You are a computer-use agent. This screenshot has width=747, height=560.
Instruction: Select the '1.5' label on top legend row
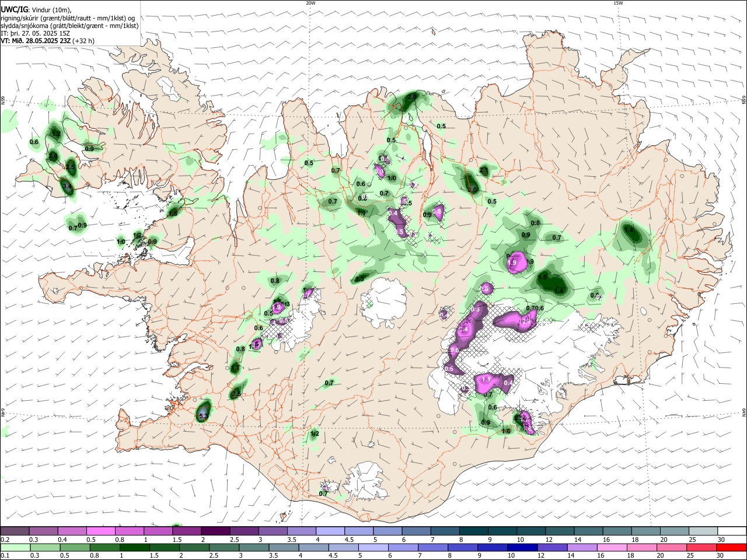176,540
